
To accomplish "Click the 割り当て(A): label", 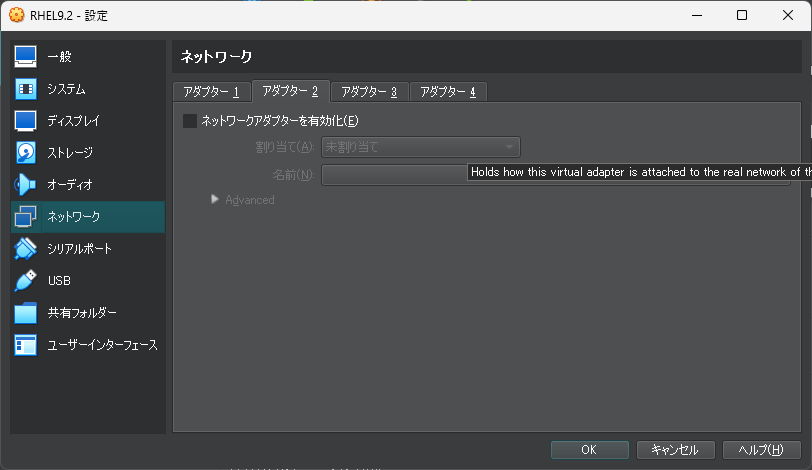I will tap(285, 147).
